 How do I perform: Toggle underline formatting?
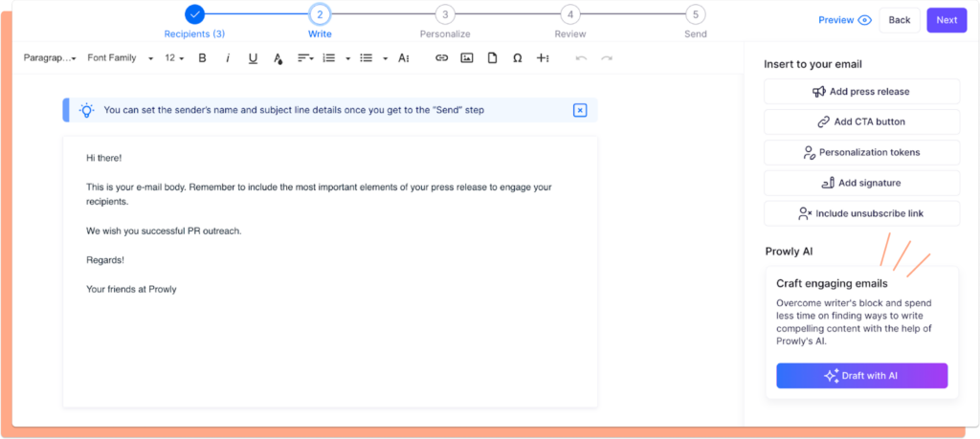click(253, 58)
